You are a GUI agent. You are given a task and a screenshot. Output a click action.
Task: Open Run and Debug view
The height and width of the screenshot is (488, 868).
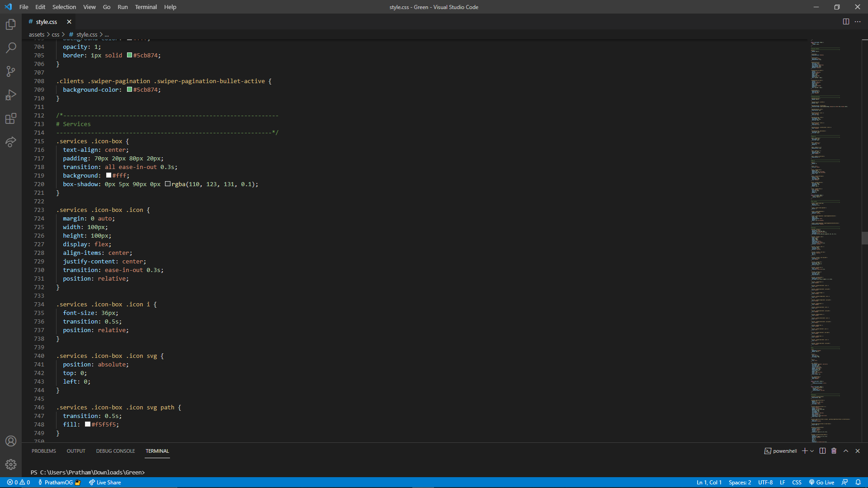tap(11, 95)
